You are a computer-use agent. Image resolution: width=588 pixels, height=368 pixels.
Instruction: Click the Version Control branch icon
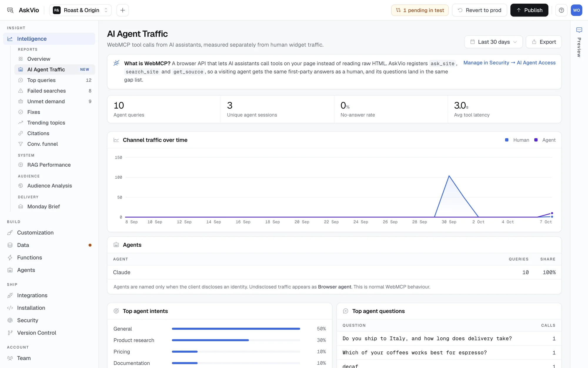point(10,333)
